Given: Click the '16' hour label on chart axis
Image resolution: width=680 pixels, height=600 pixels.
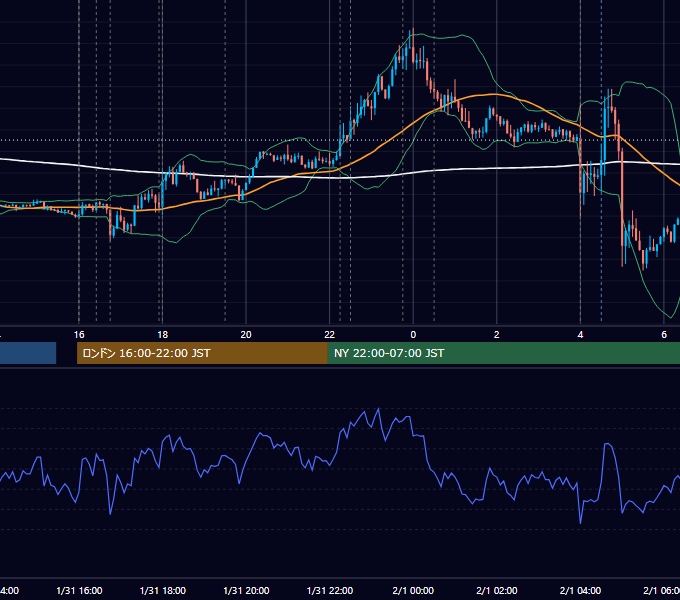Looking at the screenshot, I should pos(79,335).
